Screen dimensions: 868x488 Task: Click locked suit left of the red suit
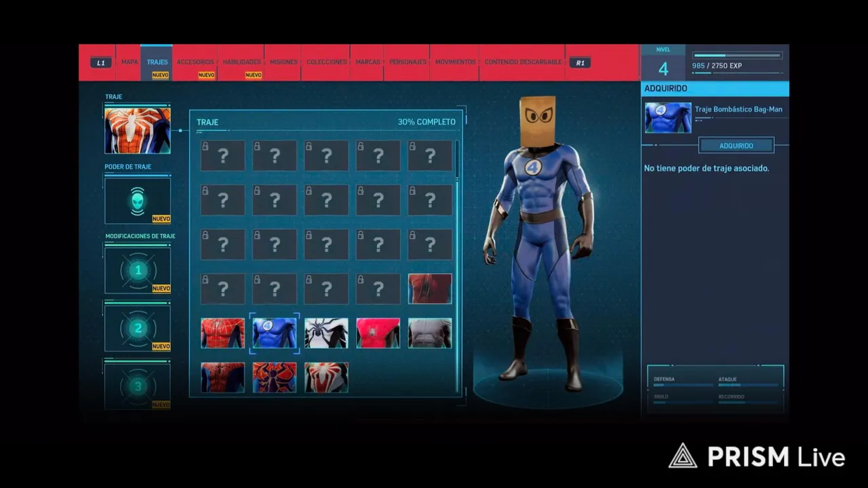click(378, 289)
